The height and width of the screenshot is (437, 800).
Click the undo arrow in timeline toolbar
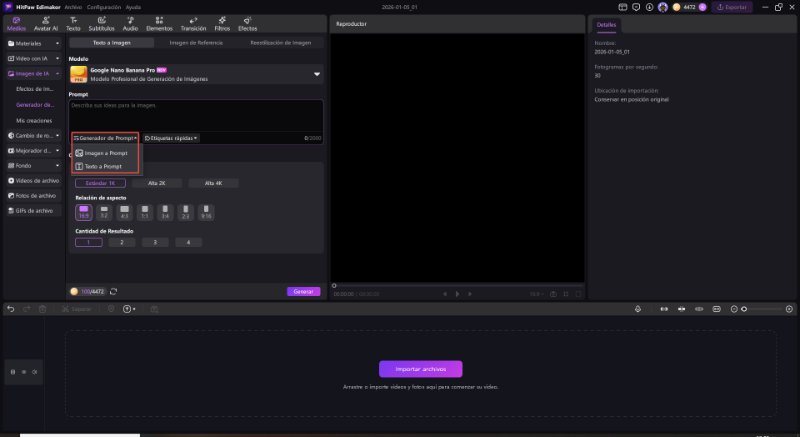[11, 309]
